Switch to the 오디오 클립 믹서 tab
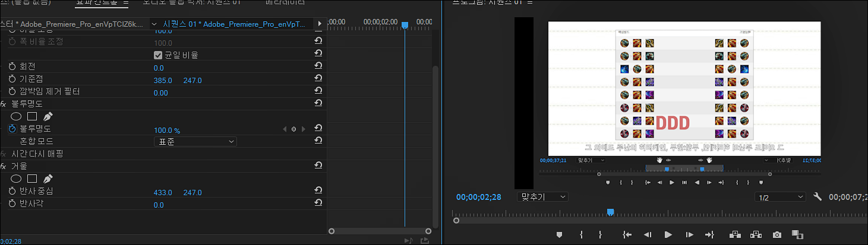The height and width of the screenshot is (245, 868). [191, 2]
